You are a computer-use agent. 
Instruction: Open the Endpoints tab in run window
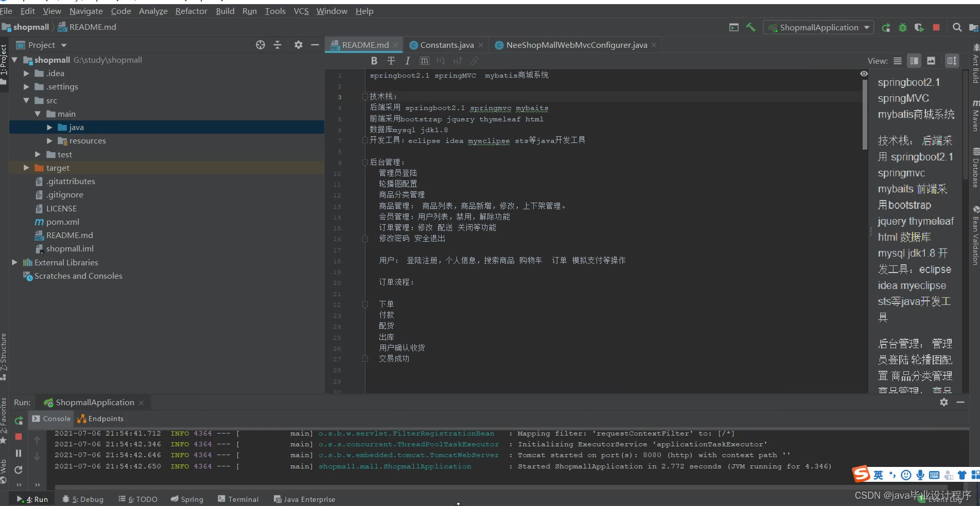pos(99,419)
